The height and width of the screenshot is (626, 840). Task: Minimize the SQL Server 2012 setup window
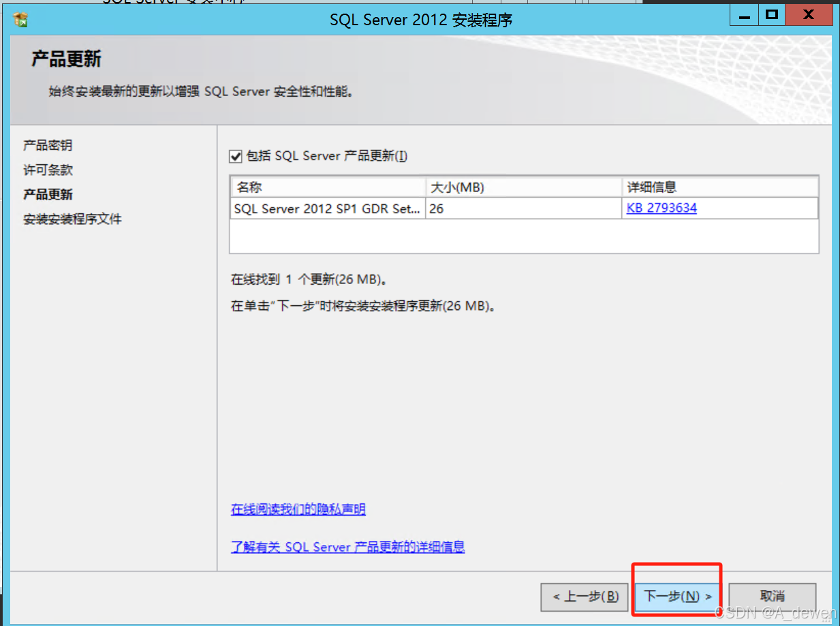tap(744, 16)
